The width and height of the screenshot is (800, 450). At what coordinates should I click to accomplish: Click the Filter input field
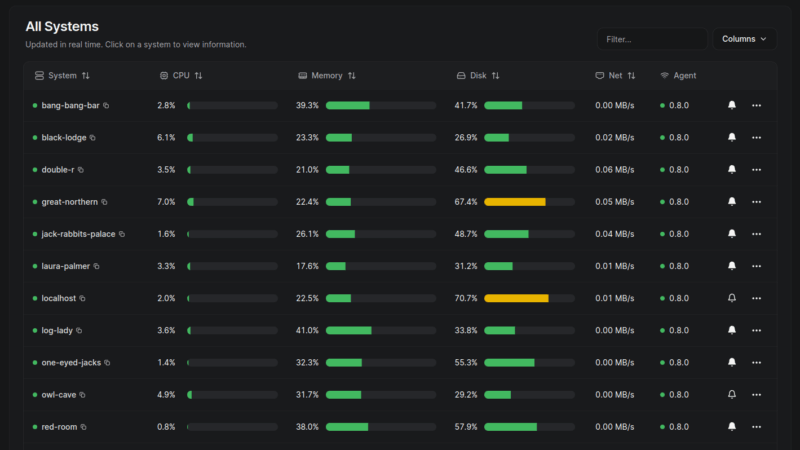[650, 39]
